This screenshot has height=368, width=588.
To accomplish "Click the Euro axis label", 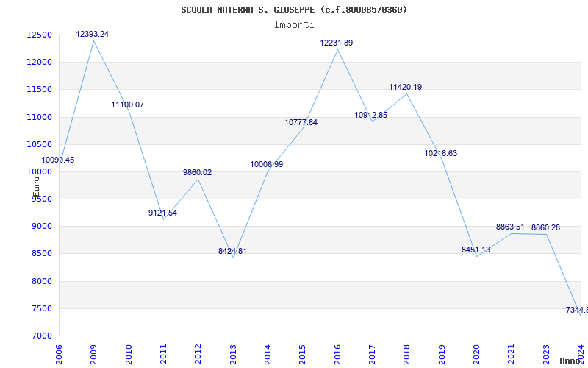I will (36, 187).
